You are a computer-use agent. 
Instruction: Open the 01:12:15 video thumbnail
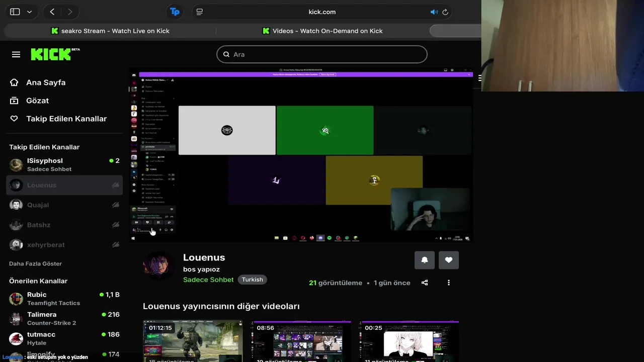193,341
